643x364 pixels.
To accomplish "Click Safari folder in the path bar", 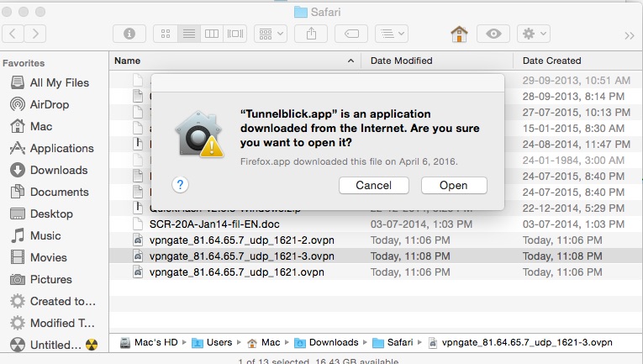I will click(393, 343).
